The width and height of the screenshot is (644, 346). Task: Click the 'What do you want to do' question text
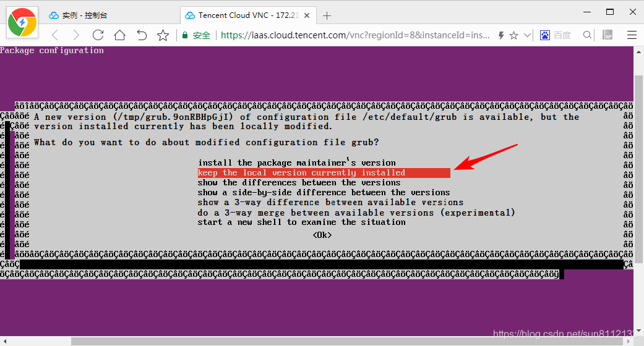point(206,143)
